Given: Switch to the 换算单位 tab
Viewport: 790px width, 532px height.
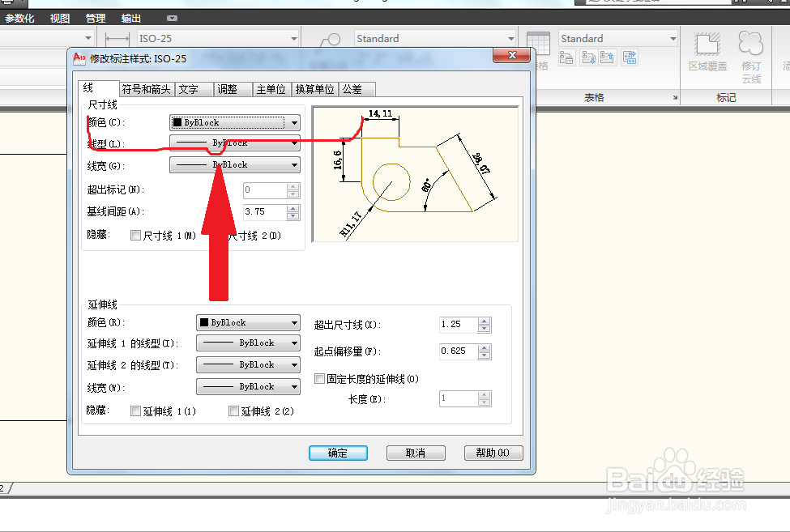Looking at the screenshot, I should pyautogui.click(x=315, y=90).
